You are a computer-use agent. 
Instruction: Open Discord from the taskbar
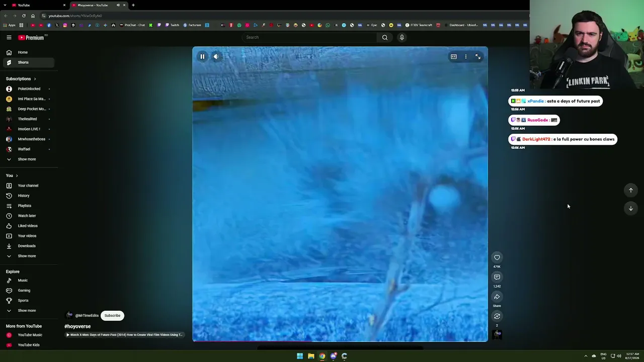click(333, 356)
